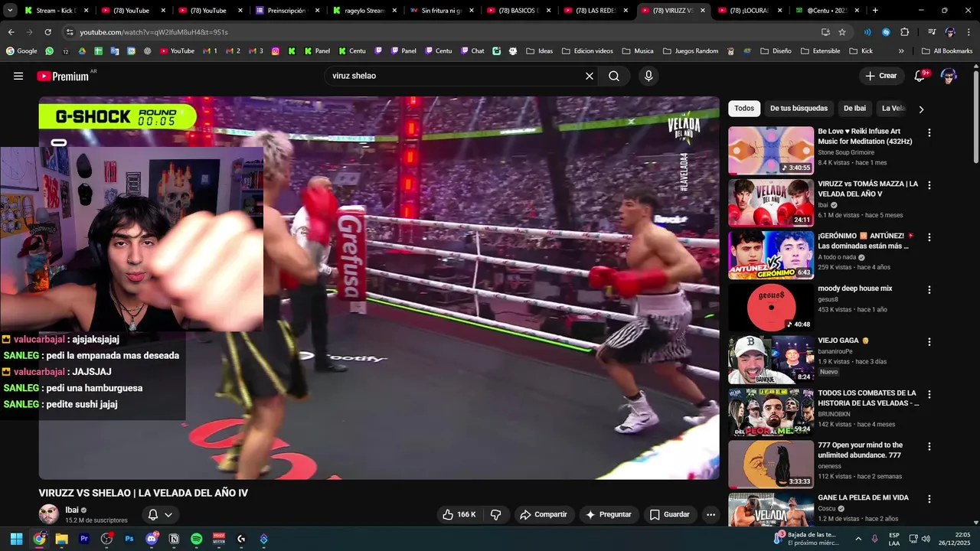980x551 pixels.
Task: Open Musica bookmarks folder
Action: [x=638, y=51]
